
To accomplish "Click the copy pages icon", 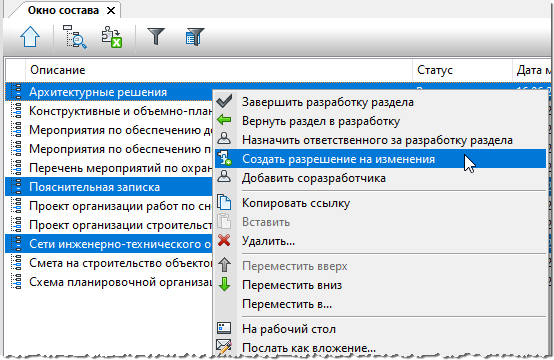I will pyautogui.click(x=224, y=202).
